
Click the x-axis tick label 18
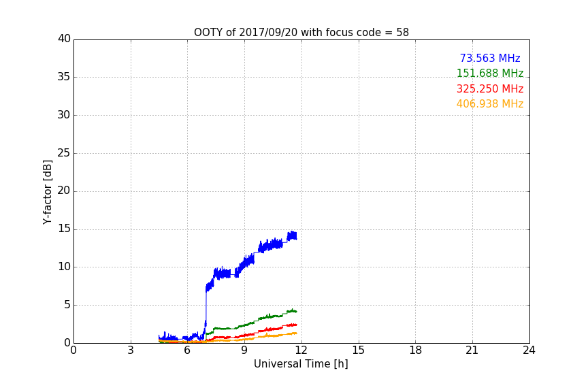pyautogui.click(x=416, y=350)
